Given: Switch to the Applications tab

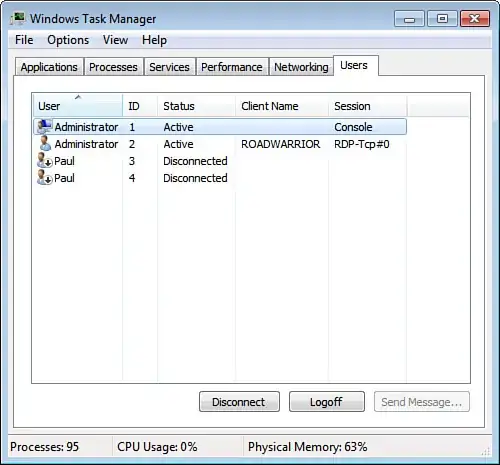Looking at the screenshot, I should click(49, 67).
